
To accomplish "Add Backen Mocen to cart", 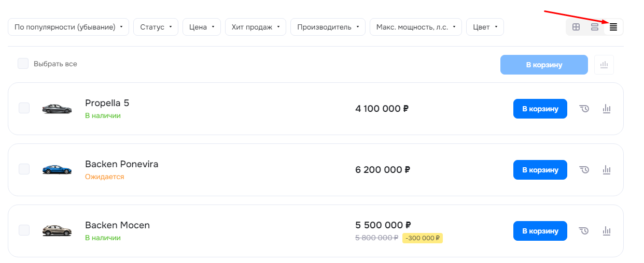I will point(540,231).
